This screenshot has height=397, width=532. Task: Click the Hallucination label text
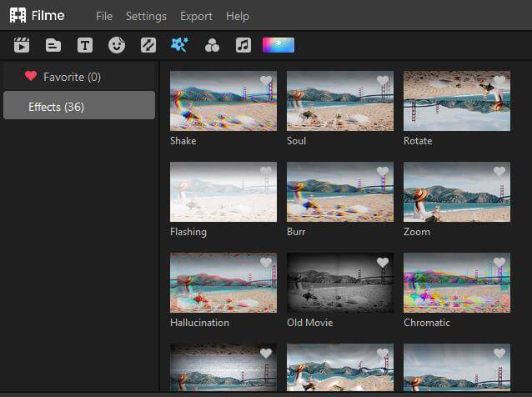tap(199, 322)
